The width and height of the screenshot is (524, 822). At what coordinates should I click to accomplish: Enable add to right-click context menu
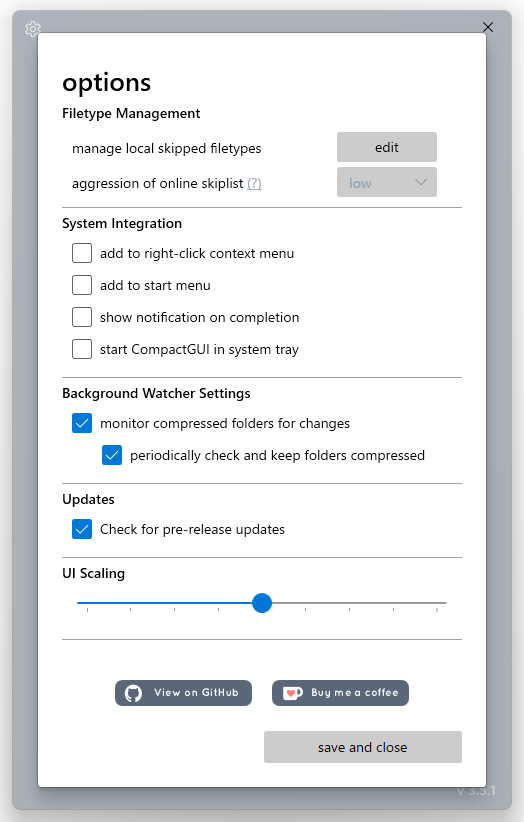(x=82, y=253)
